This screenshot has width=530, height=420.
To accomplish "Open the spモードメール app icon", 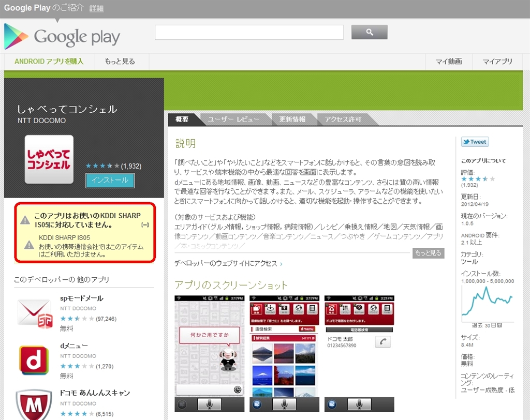I will point(34,314).
